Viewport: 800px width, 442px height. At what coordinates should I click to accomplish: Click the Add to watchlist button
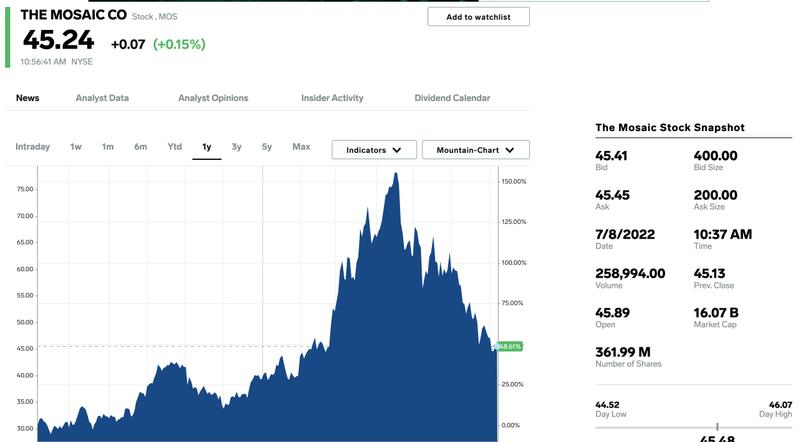(478, 17)
